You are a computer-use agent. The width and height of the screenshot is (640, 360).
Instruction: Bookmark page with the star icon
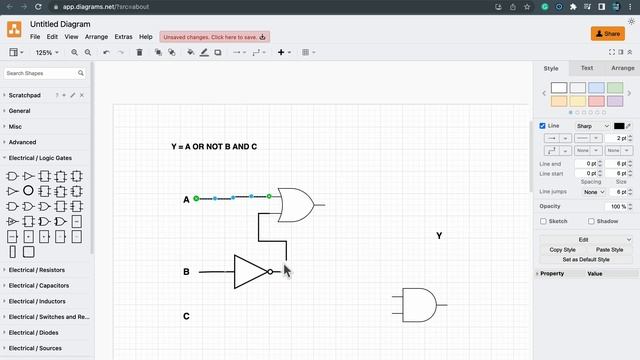[x=527, y=7]
